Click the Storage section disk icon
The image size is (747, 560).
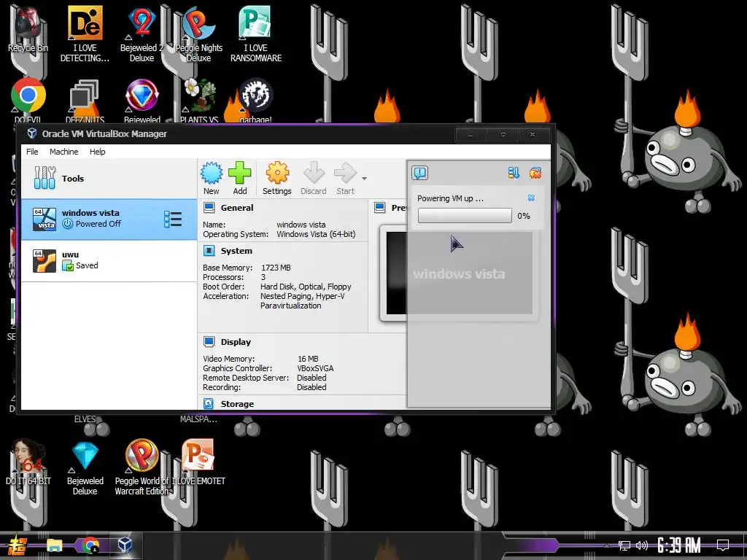[x=209, y=404]
